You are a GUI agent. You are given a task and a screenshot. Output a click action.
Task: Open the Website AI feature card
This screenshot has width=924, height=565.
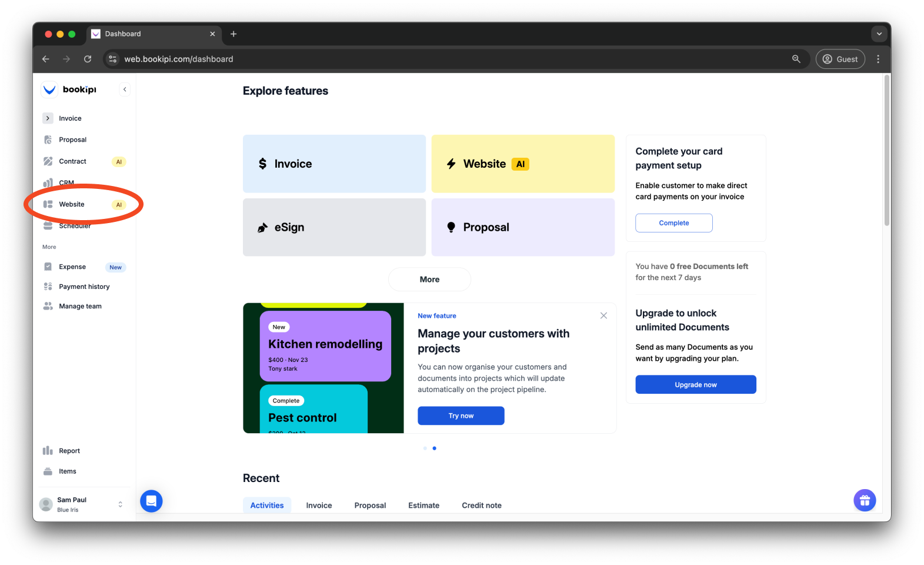click(523, 164)
